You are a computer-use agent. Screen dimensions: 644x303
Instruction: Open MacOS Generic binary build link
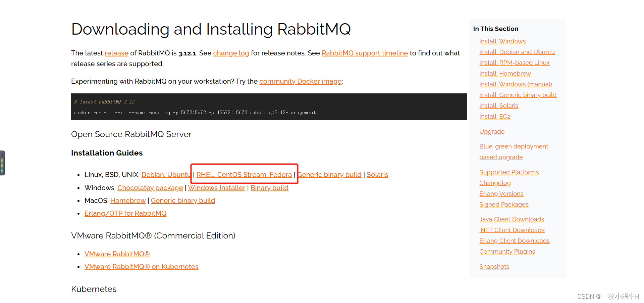tap(183, 201)
